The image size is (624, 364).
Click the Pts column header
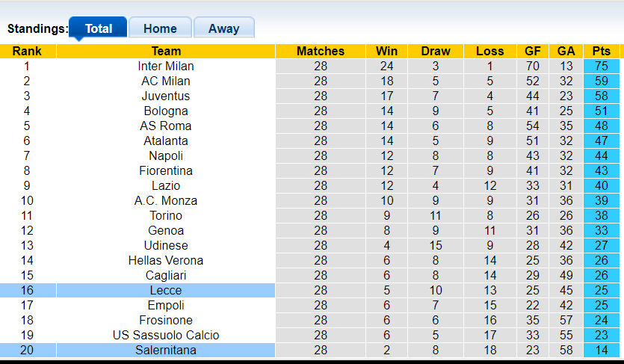click(x=601, y=51)
